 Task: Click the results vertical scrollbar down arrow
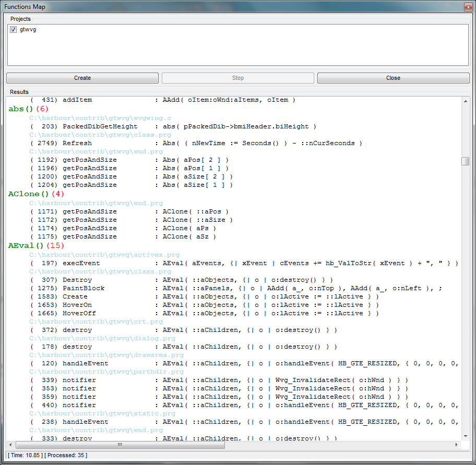465,436
